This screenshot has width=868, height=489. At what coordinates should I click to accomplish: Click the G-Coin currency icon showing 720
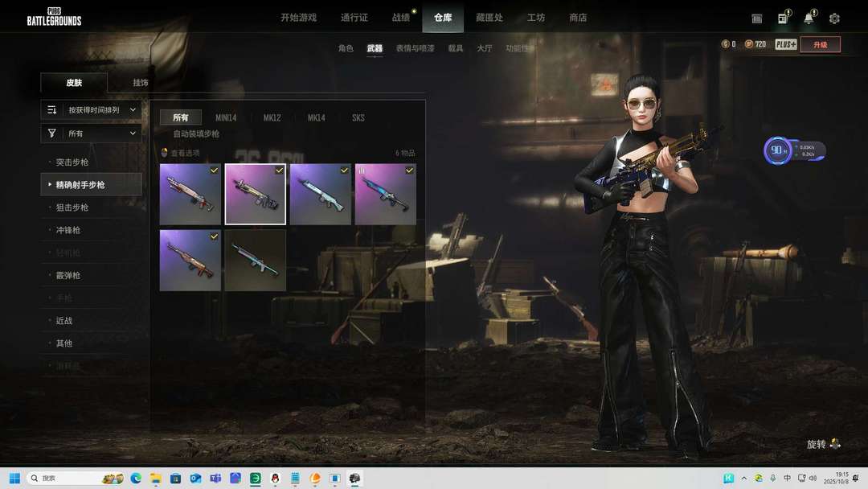pos(749,44)
